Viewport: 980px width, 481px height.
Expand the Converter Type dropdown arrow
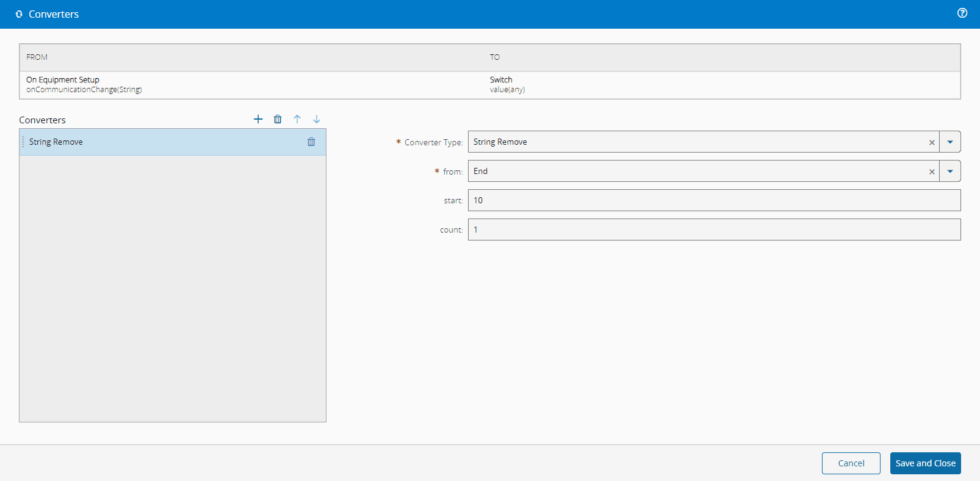950,142
